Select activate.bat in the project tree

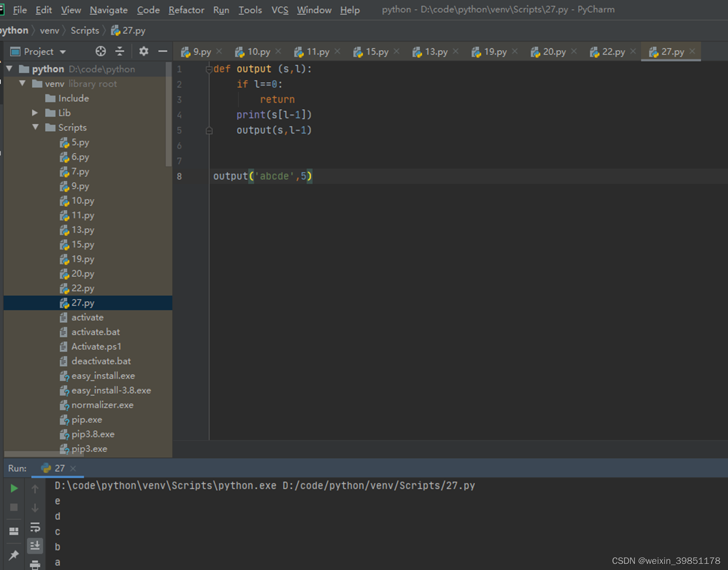point(95,332)
